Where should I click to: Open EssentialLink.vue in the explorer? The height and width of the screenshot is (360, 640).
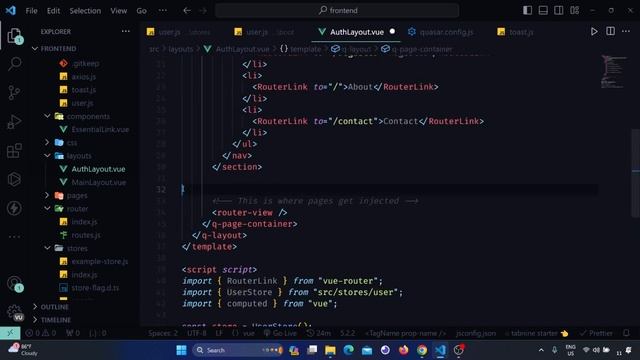point(100,129)
